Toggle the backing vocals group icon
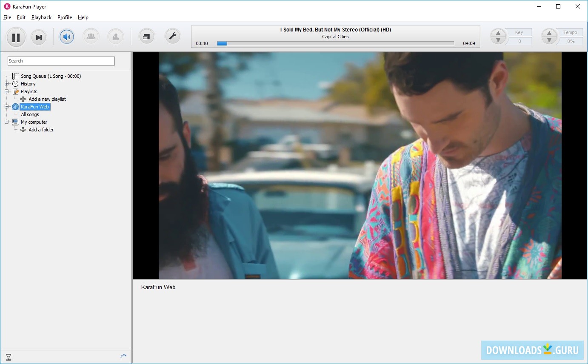The width and height of the screenshot is (588, 364). click(91, 37)
